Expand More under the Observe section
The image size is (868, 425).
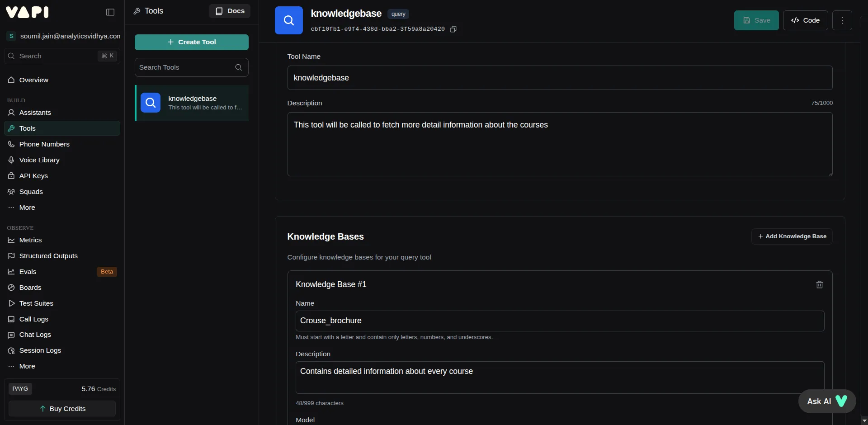27,366
